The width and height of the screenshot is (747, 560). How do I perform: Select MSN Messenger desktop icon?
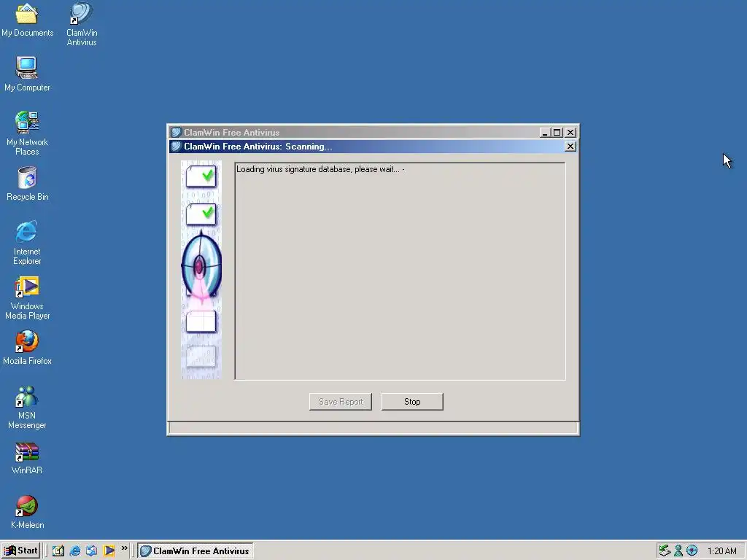tap(27, 407)
